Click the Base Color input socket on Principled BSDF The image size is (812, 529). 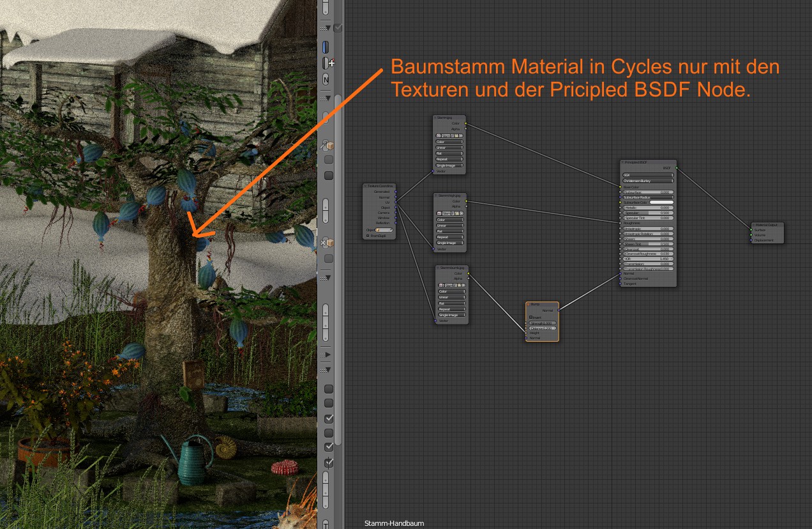click(620, 187)
